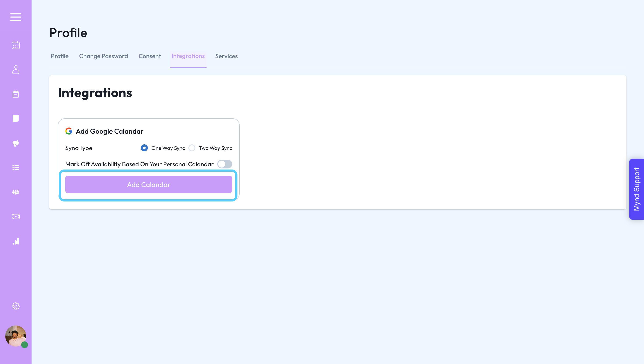Click the money bill sidebar icon

(16, 217)
